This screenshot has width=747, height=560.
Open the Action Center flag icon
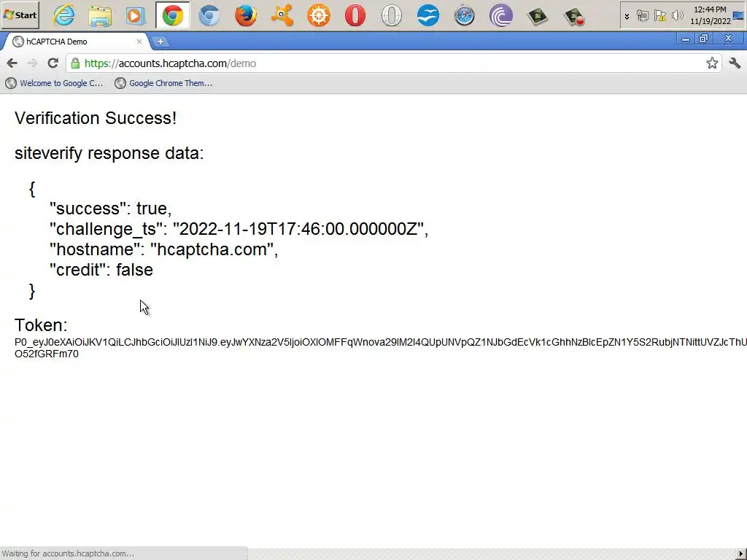point(659,16)
